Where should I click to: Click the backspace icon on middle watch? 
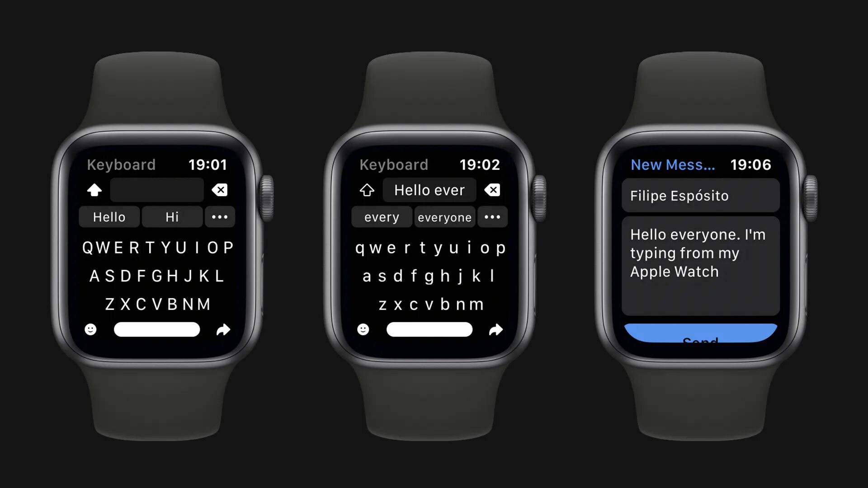click(492, 189)
